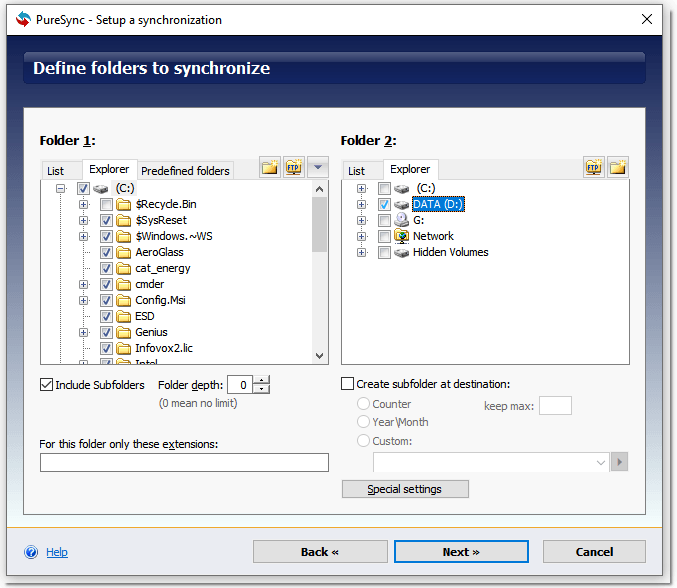Collapse the C: drive node in Folder 1

(x=61, y=189)
